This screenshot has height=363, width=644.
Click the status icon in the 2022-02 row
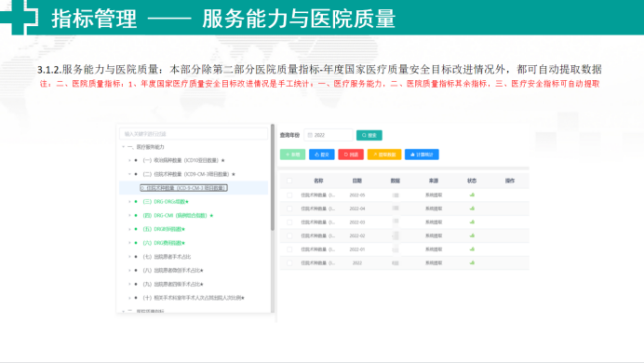pos(472,235)
